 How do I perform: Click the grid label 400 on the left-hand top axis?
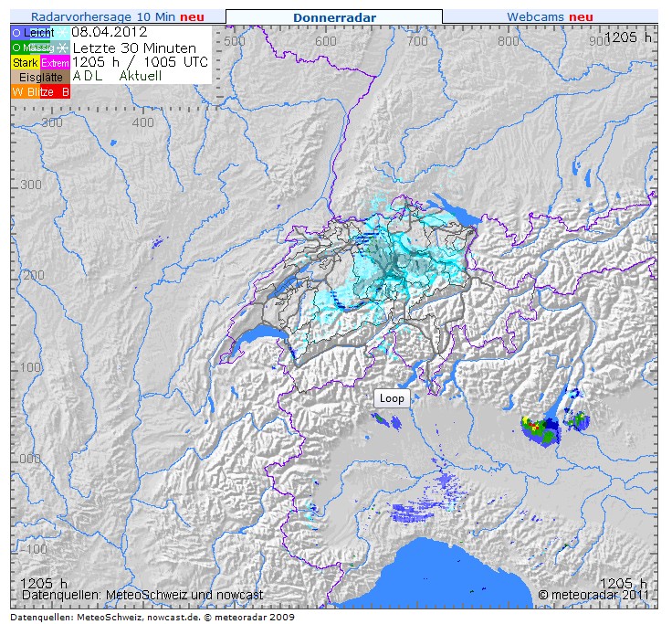pyautogui.click(x=142, y=122)
